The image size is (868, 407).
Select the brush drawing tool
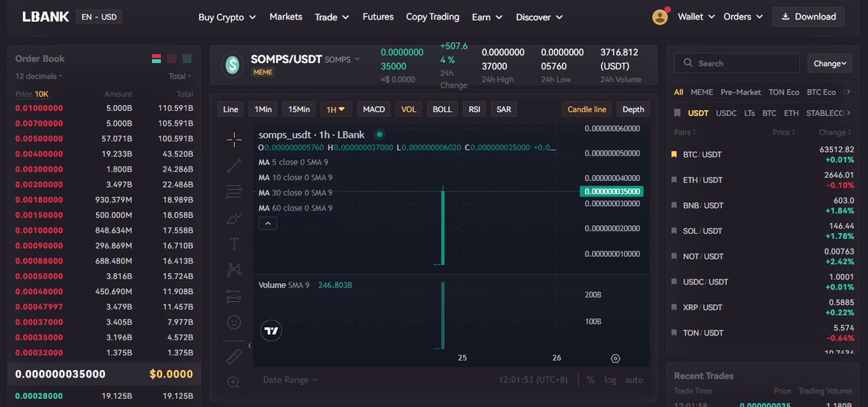234,217
